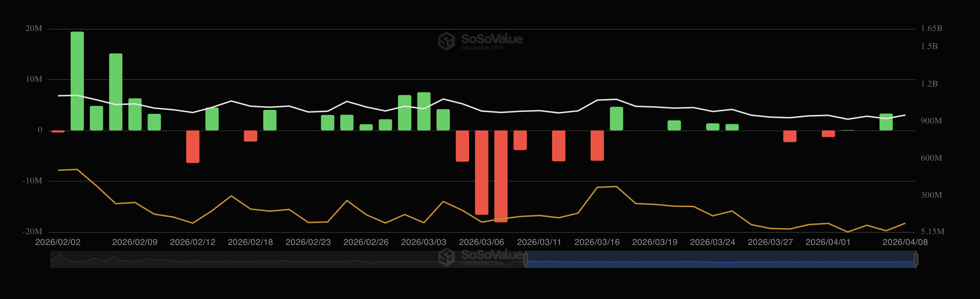Click the 2026/02/23 date label
The height and width of the screenshot is (299, 980).
(308, 242)
